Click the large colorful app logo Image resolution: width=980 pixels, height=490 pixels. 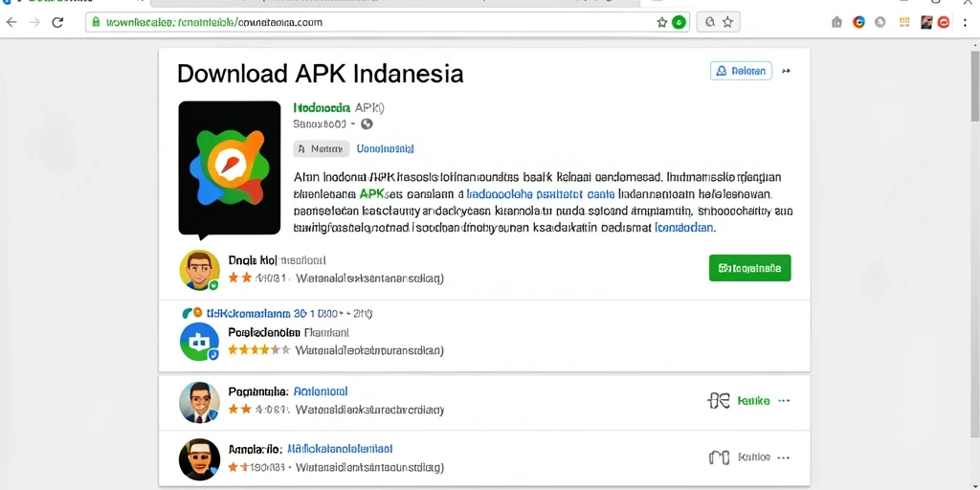coord(230,168)
